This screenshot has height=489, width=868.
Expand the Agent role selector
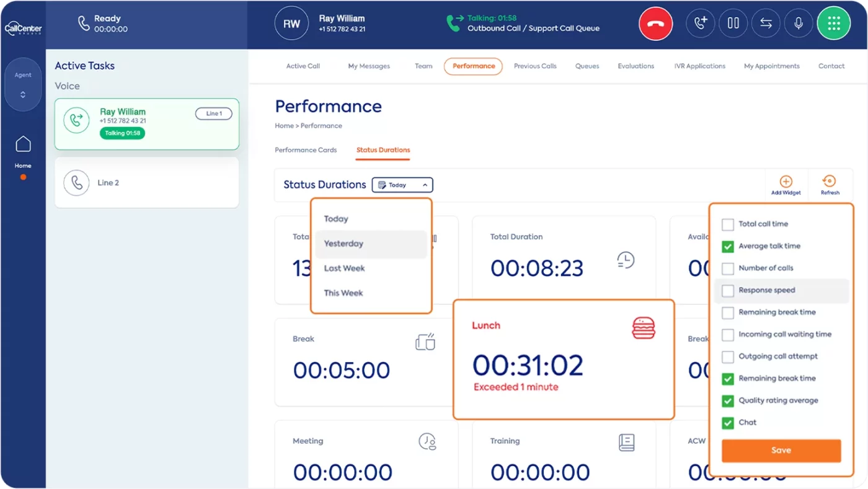(23, 85)
